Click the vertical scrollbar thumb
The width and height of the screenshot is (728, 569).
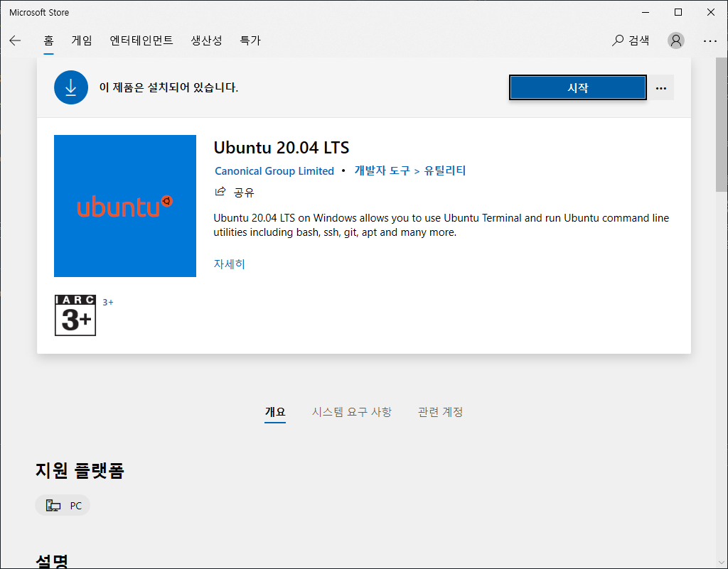point(722,124)
